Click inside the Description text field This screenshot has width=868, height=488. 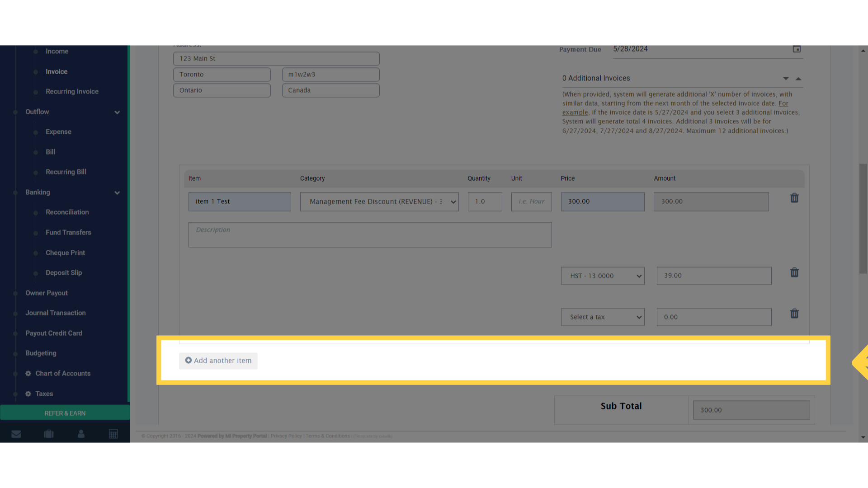[x=370, y=235]
